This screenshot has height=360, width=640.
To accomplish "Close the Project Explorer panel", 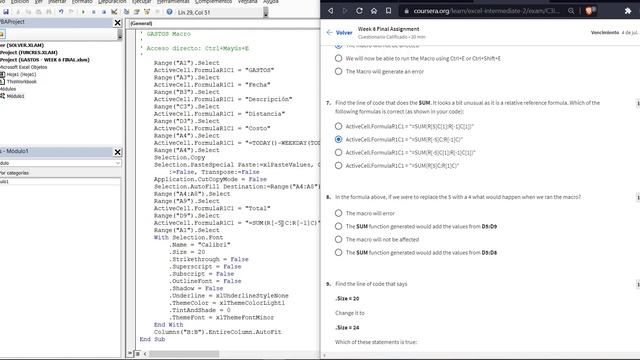I will 118,23.
